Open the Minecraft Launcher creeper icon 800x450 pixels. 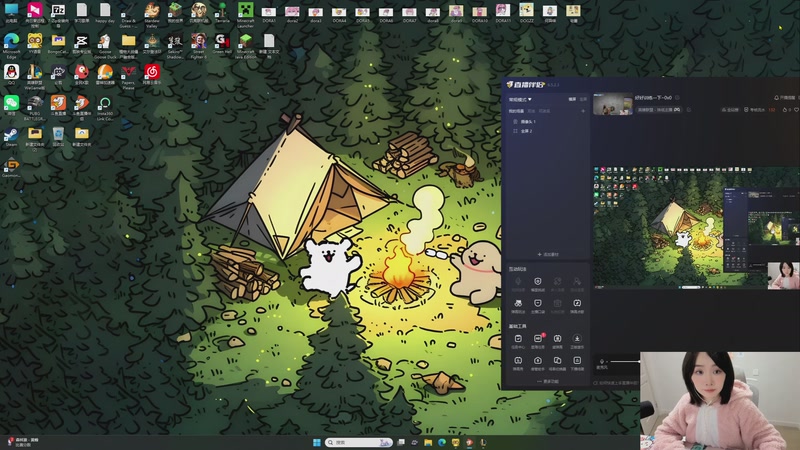point(245,13)
